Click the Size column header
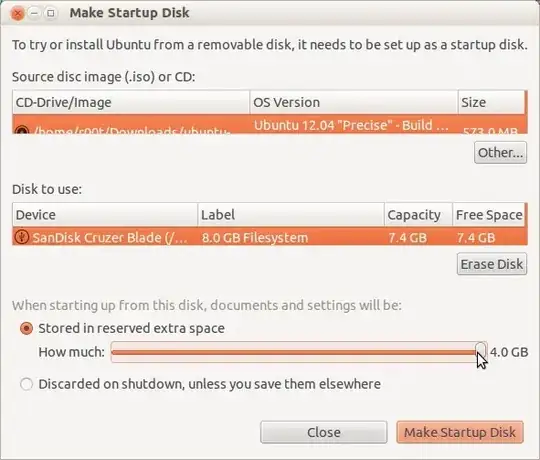 (x=491, y=102)
